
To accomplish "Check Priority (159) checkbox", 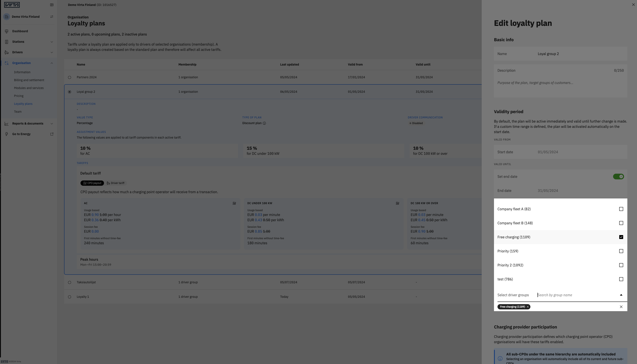I will pyautogui.click(x=621, y=251).
